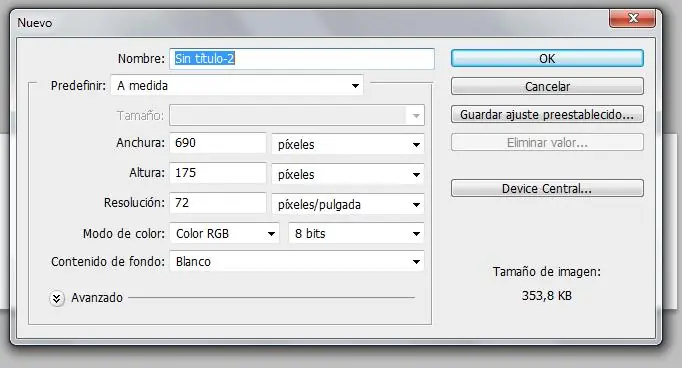Screen dimensions: 682x368
Task: Click the disabled Eliminar valor button
Action: [x=547, y=142]
